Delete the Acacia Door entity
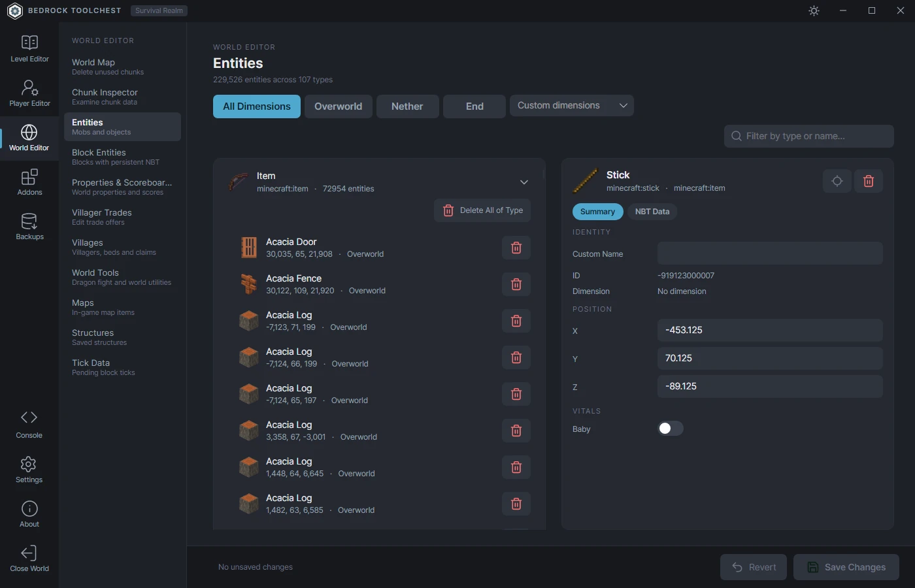This screenshot has width=915, height=588. 516,248
